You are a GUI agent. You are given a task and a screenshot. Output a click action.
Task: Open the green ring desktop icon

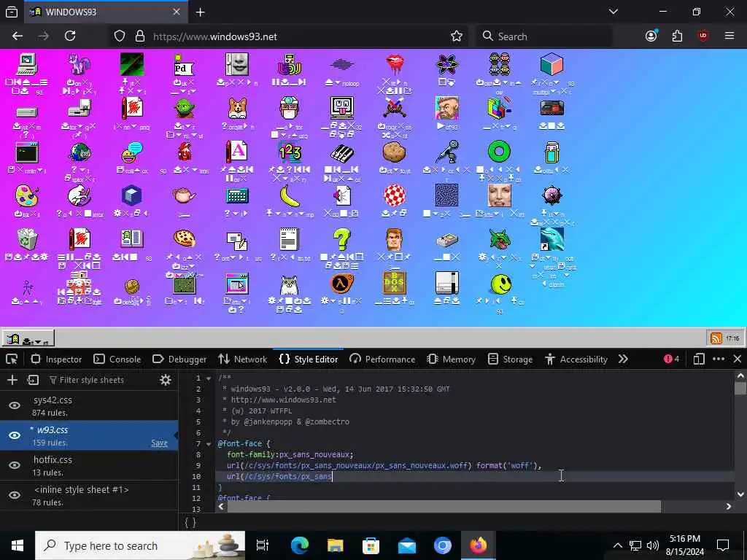(x=499, y=152)
